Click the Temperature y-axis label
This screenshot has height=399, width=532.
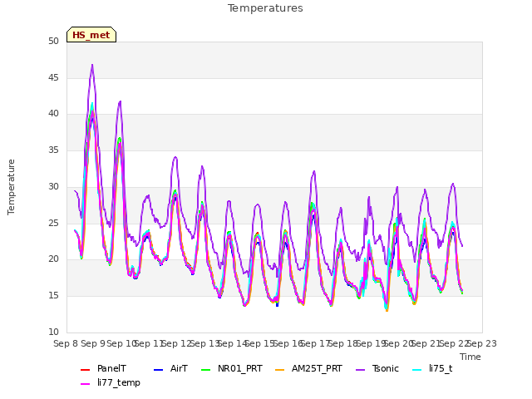click(11, 187)
